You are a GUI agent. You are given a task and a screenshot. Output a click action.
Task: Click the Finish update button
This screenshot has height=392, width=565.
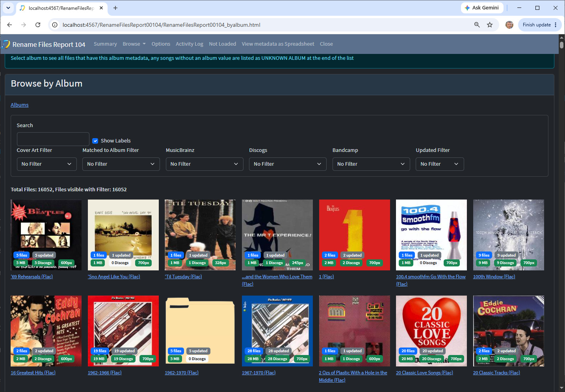point(540,25)
